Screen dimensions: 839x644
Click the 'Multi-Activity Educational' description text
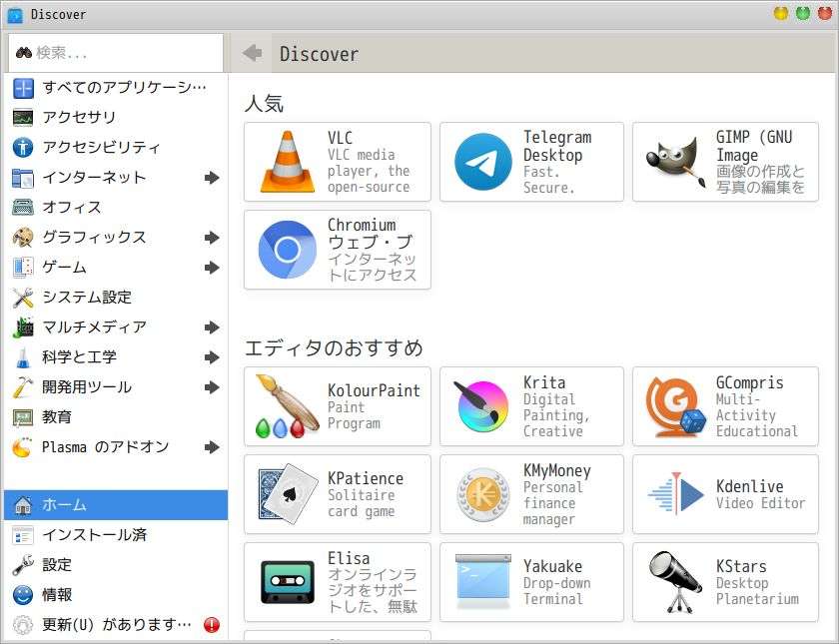click(757, 415)
